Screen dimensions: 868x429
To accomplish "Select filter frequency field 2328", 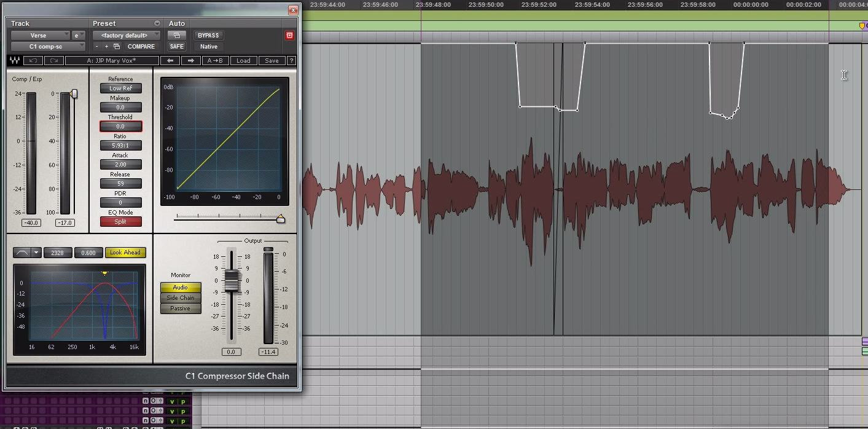I will point(58,253).
